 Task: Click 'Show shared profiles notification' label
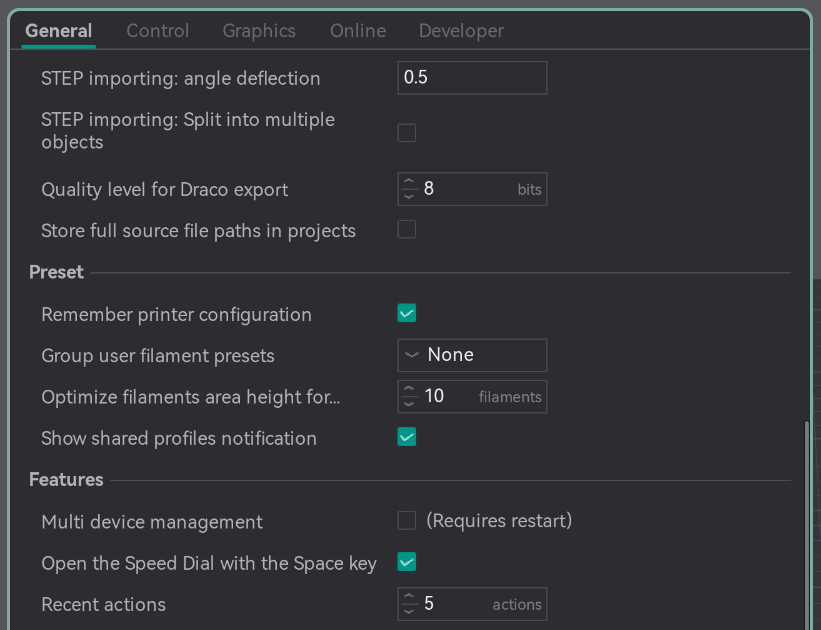[x=179, y=438]
